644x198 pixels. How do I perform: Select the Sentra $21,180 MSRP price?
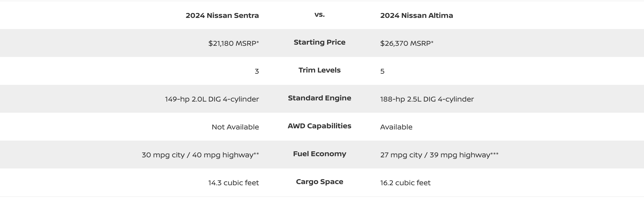233,43
